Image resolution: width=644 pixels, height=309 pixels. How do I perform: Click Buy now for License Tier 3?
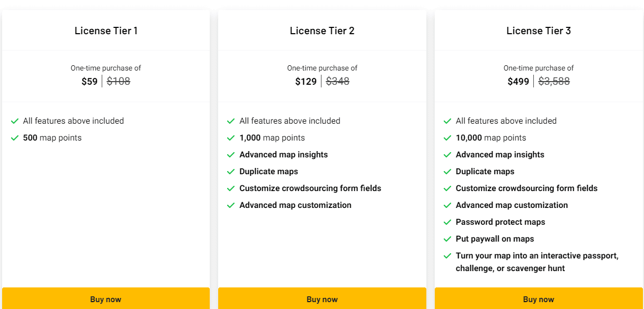point(539,299)
